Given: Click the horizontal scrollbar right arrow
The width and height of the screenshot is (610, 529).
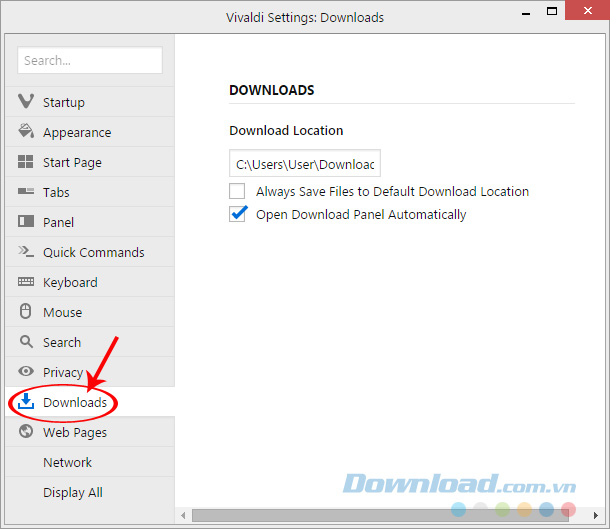Looking at the screenshot, I should click(595, 515).
